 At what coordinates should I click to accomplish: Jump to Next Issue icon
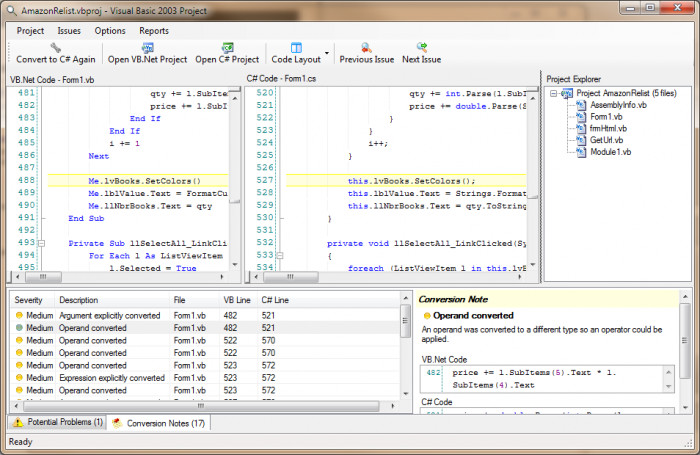tap(421, 47)
